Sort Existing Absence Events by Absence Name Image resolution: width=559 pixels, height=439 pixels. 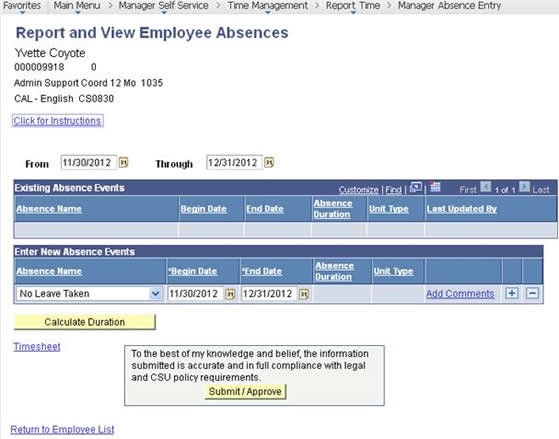(x=49, y=209)
